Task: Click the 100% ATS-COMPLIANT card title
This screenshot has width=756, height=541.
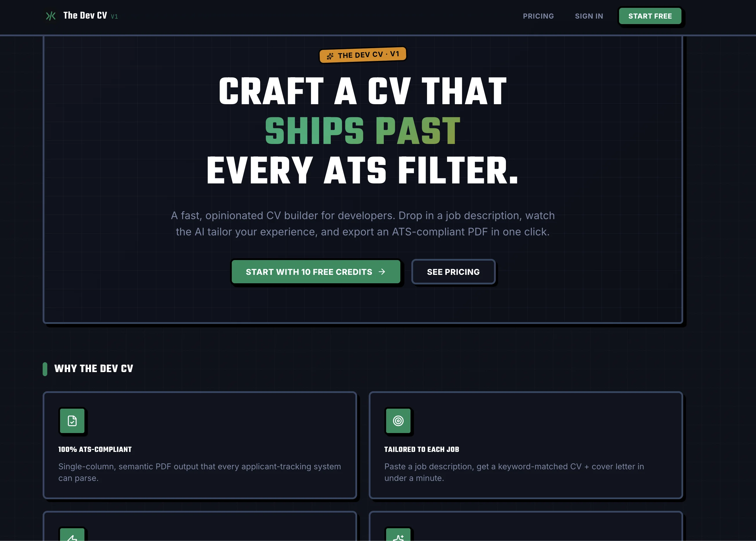Action: tap(95, 449)
